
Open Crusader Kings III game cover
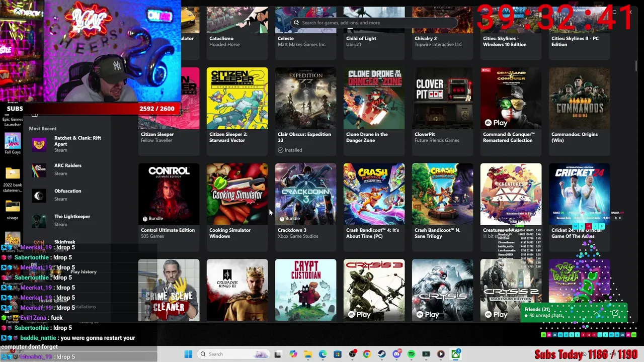coord(237,290)
